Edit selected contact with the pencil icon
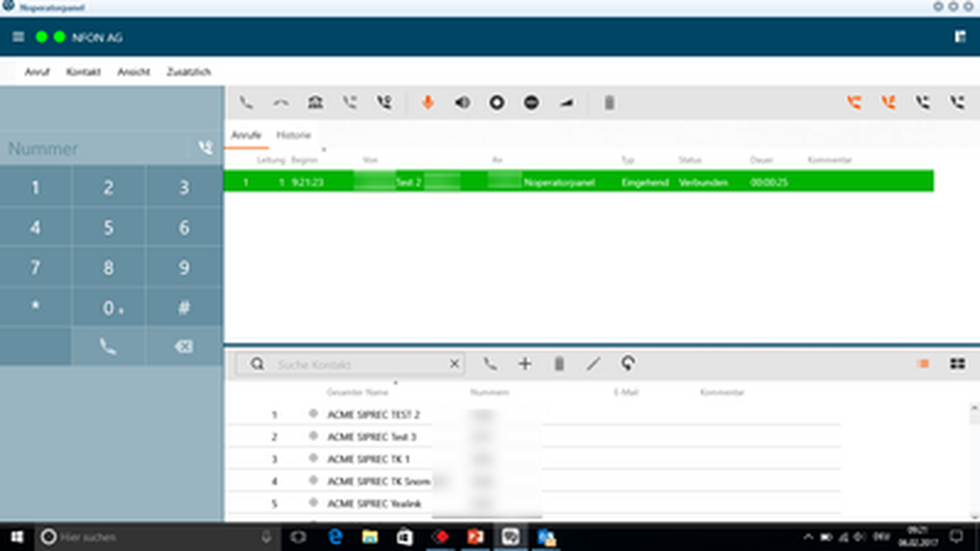Screen dimensions: 980x551 point(593,364)
